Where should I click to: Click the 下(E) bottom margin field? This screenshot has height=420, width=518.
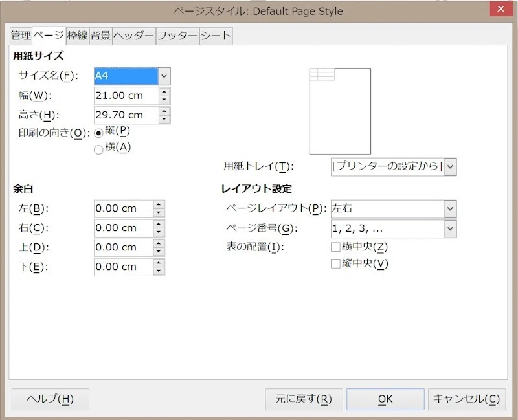coord(123,267)
